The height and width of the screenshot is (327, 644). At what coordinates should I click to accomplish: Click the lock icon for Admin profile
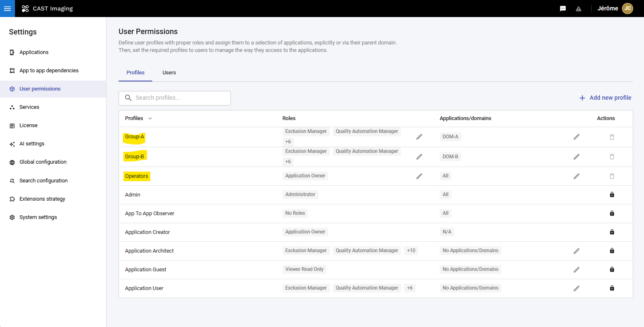[612, 194]
